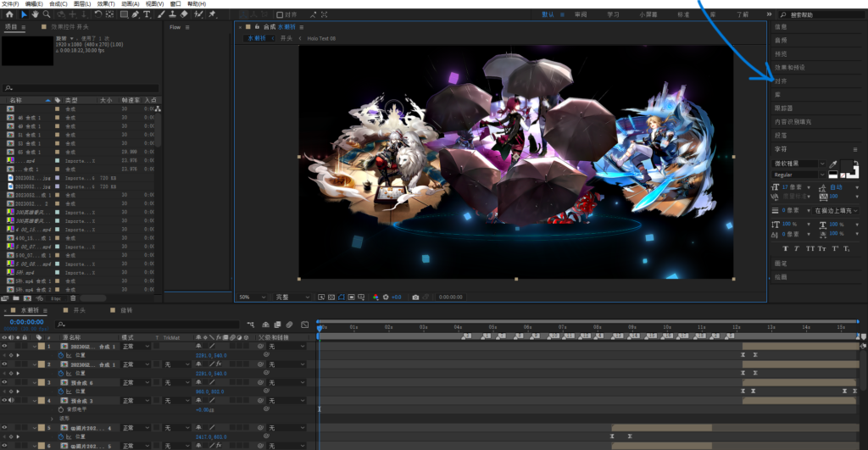Open the blending mode dropdown for layer 1
Viewport: 868px width, 450px height.
click(x=136, y=347)
